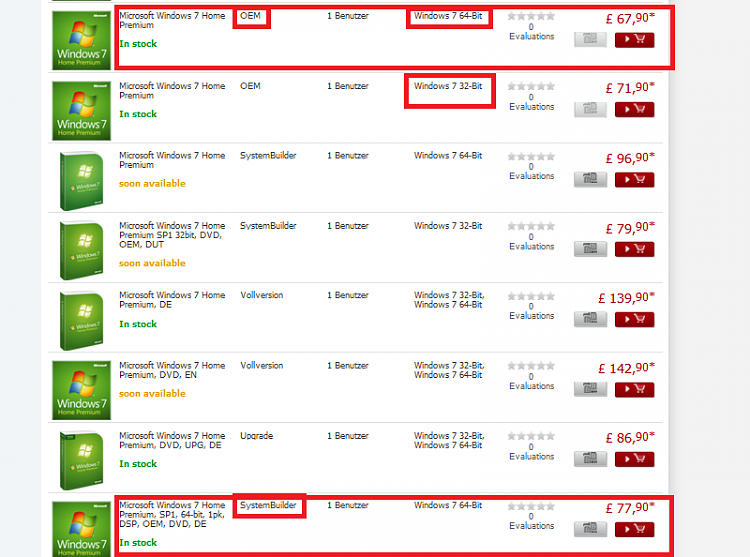This screenshot has width=750, height=557.
Task: Open the Windows 7 Home Premium link priced £ 71,90
Action: [x=172, y=91]
